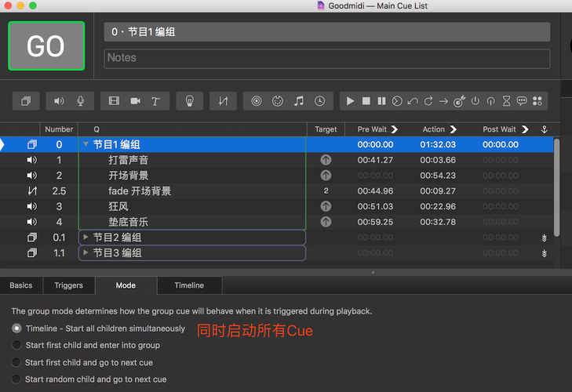Open the Mode tab
The image size is (572, 392).
click(126, 285)
